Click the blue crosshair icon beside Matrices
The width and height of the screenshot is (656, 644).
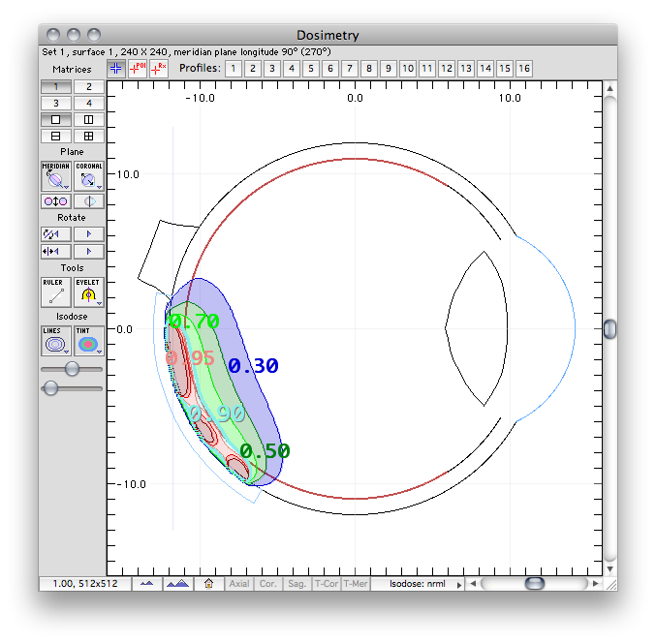[x=116, y=69]
